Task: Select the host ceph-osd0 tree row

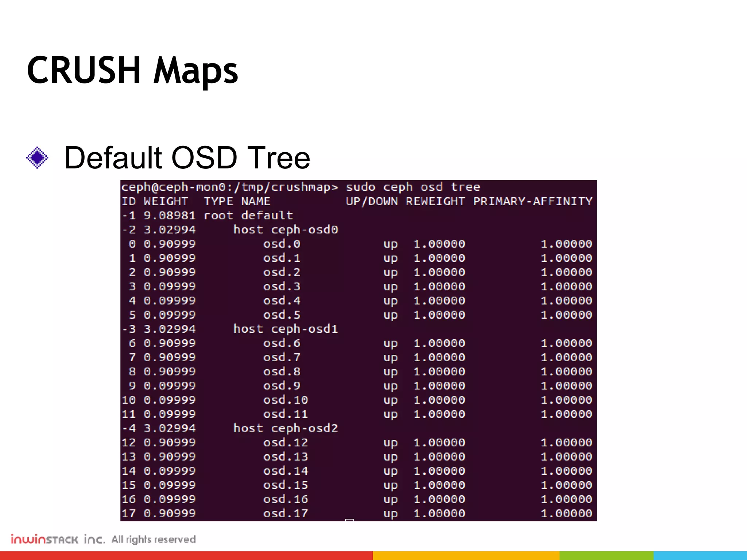Action: coord(286,230)
